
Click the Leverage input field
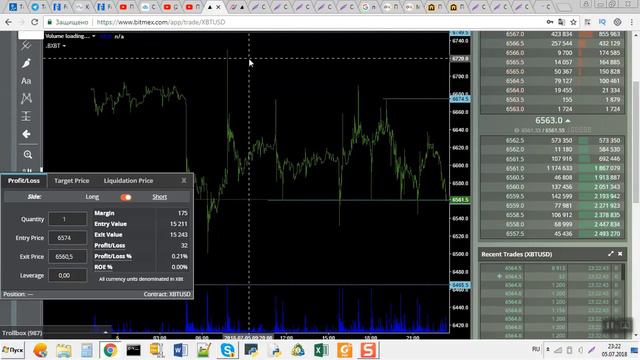coord(67,276)
